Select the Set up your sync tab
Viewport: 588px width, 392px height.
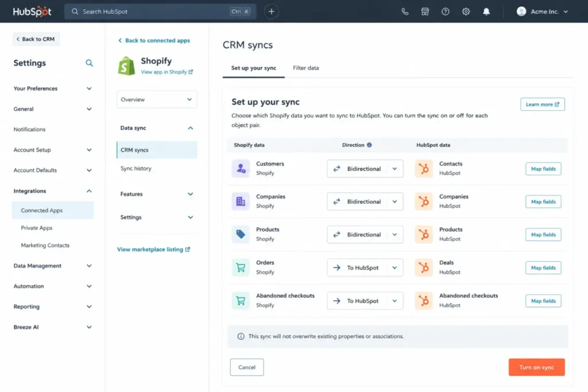[x=253, y=68]
